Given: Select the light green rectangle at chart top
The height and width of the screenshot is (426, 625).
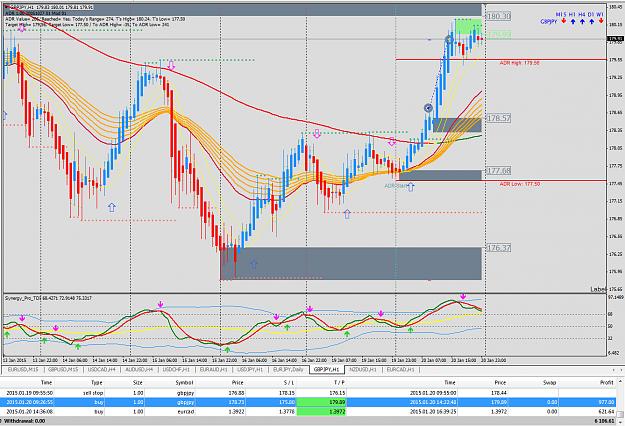Looking at the screenshot, I should [468, 26].
